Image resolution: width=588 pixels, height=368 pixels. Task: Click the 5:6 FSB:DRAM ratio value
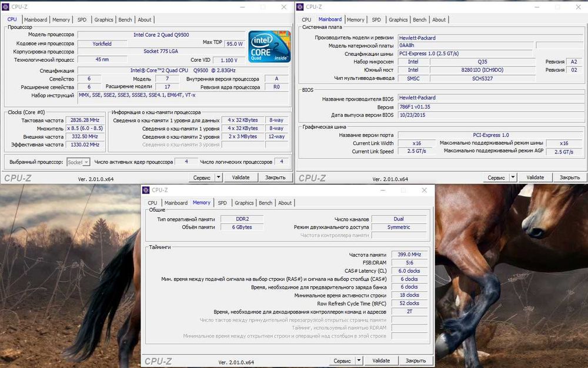click(409, 263)
